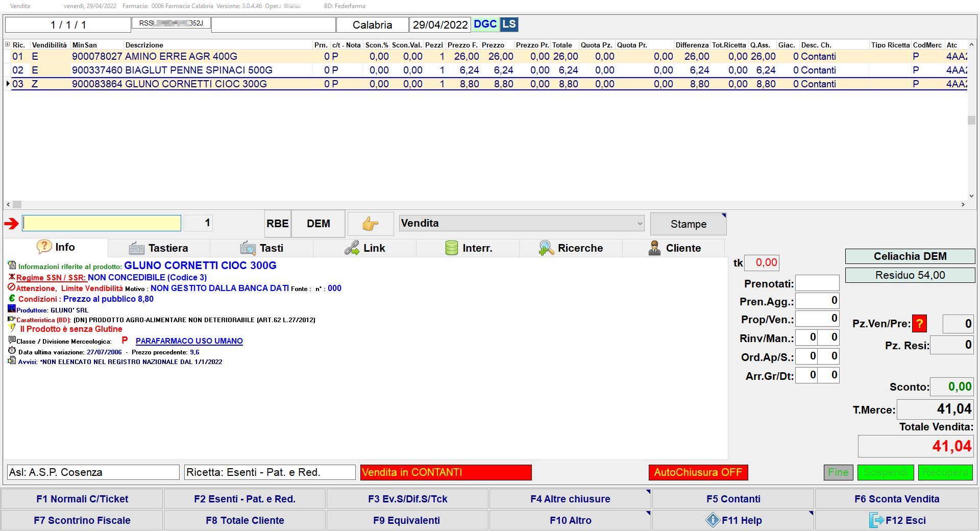Open the Stampe button menu

pyautogui.click(x=688, y=224)
